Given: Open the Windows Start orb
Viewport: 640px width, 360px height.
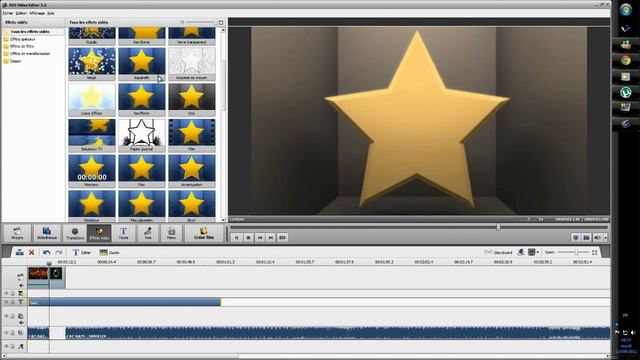Looking at the screenshot, I should coord(626,10).
